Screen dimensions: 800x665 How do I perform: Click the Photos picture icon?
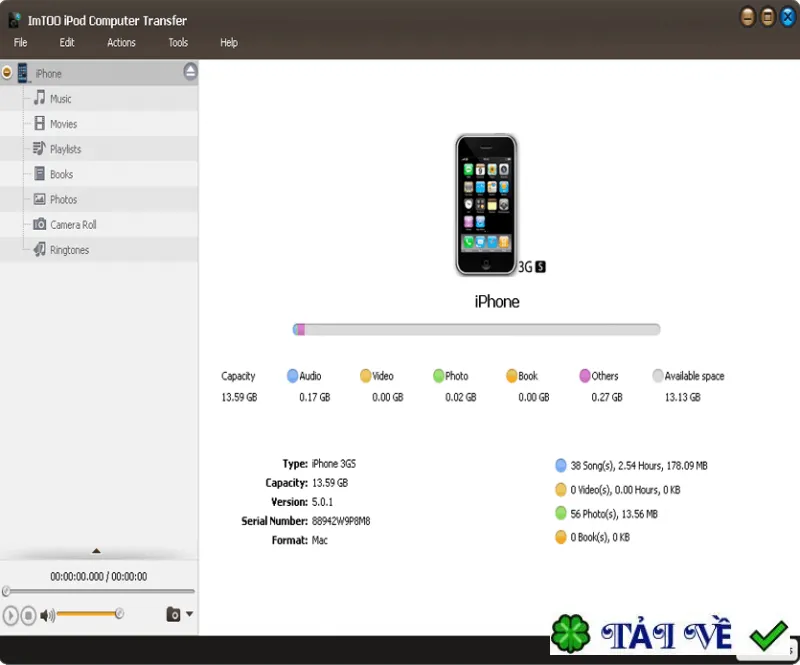[x=39, y=199]
